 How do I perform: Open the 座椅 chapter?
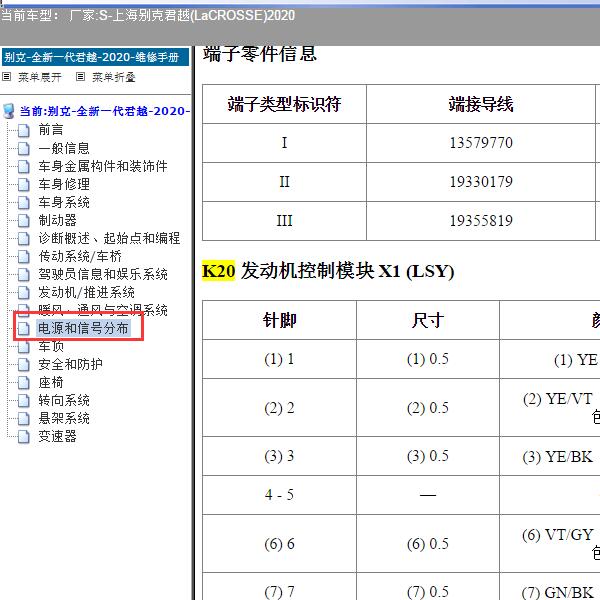click(51, 382)
